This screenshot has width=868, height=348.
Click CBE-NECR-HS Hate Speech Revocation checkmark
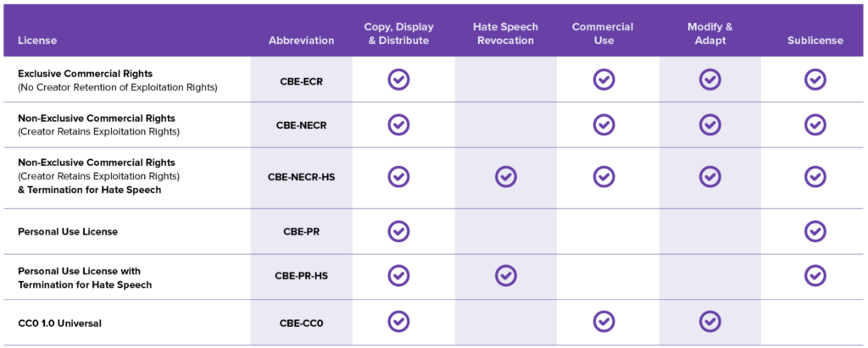(506, 176)
